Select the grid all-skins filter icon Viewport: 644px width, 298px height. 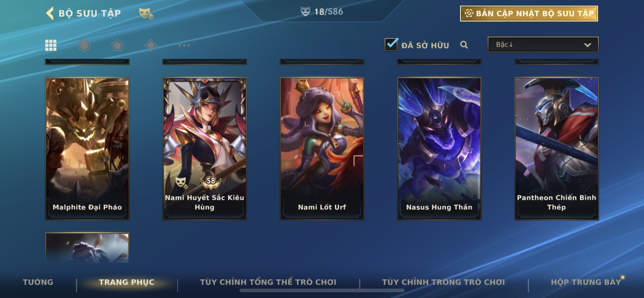[51, 45]
